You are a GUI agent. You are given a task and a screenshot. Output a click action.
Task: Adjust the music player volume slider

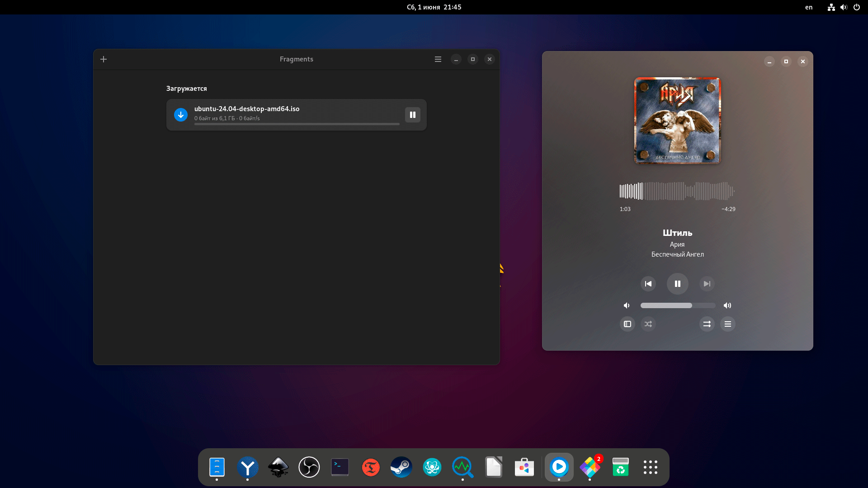coord(677,305)
